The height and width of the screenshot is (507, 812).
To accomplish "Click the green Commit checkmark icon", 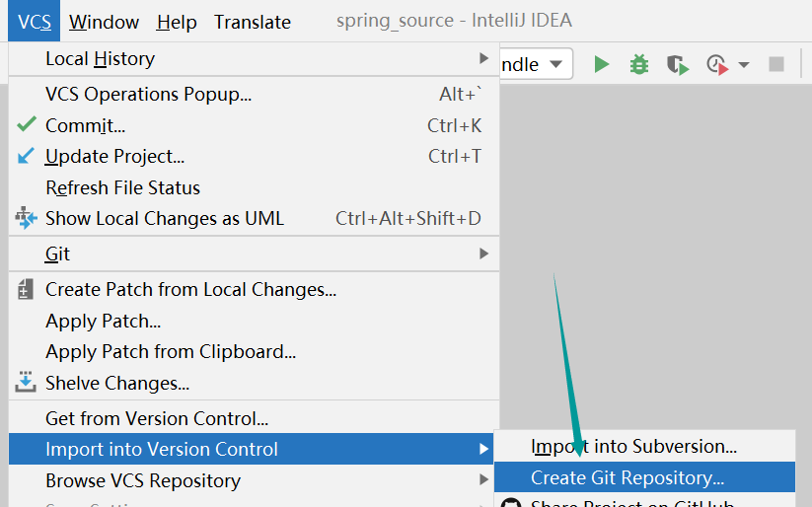I will click(x=27, y=124).
